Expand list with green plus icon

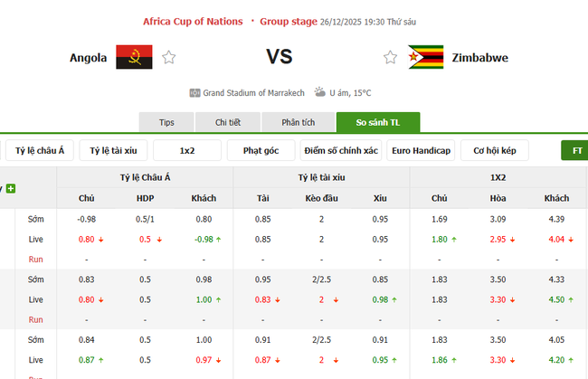coord(11,188)
